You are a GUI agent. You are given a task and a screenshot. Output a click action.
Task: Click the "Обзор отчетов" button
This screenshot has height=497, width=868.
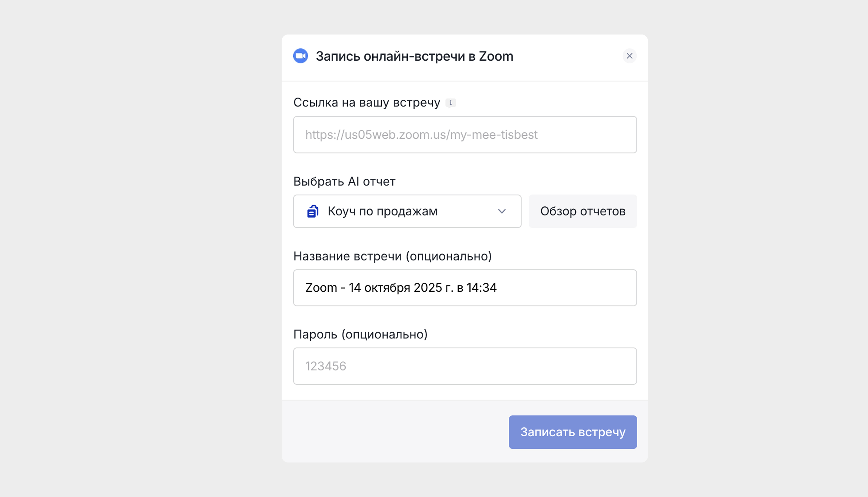coord(582,211)
